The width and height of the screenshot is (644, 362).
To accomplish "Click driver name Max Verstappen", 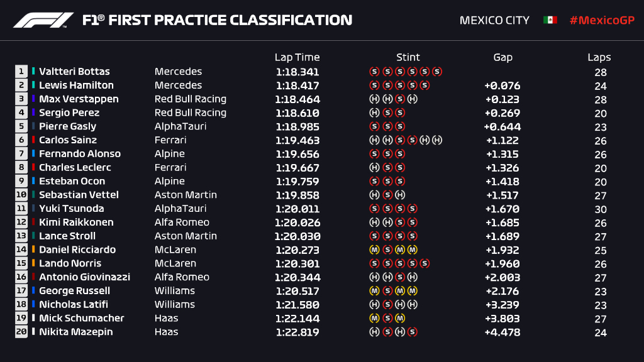I will point(79,99).
